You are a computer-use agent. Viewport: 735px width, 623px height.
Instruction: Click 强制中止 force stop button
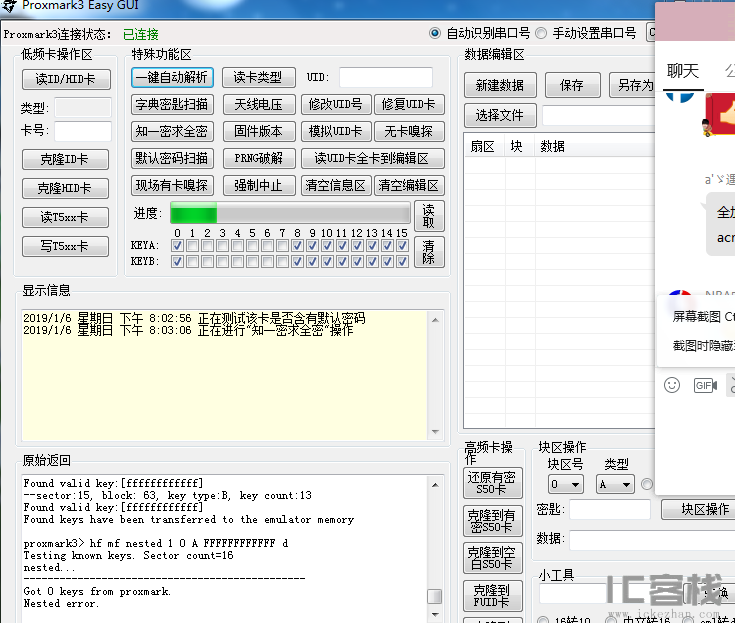259,186
